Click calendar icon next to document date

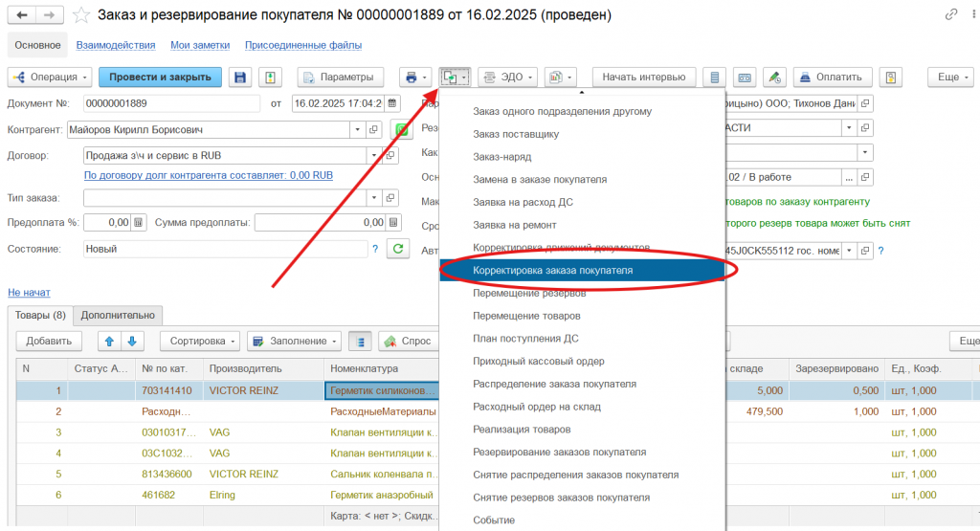tap(392, 103)
